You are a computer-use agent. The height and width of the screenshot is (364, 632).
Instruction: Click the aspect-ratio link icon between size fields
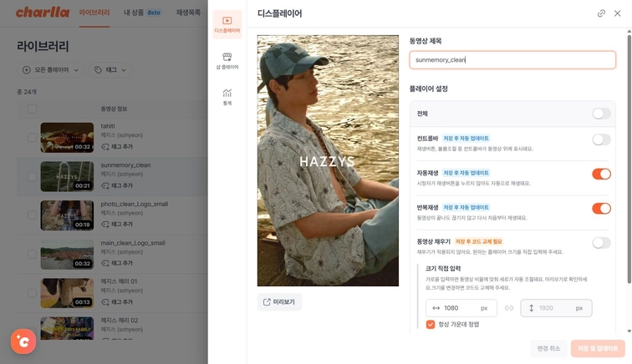(509, 308)
